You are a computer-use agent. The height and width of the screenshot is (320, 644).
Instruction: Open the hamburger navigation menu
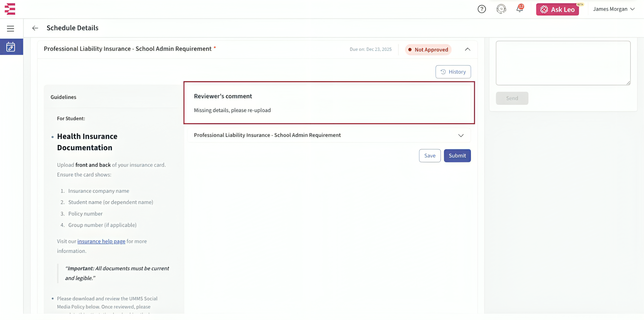11,29
